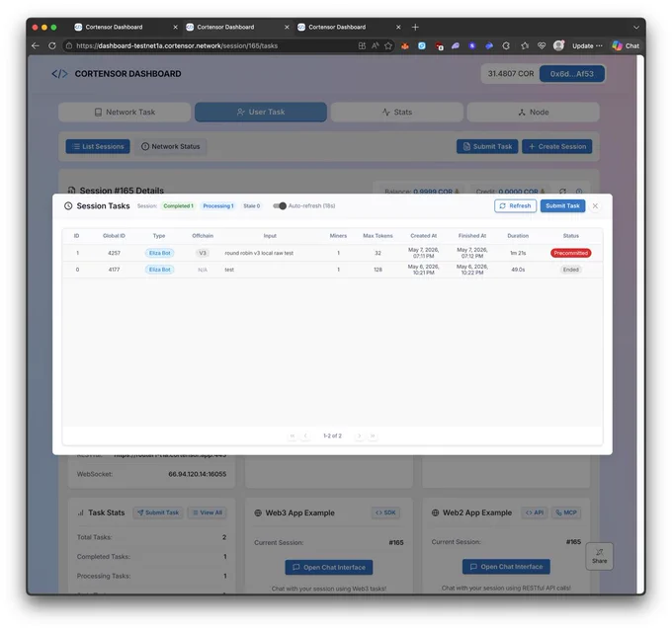This screenshot has width=672, height=630.
Task: Go to previous page of tasks table
Action: (305, 435)
